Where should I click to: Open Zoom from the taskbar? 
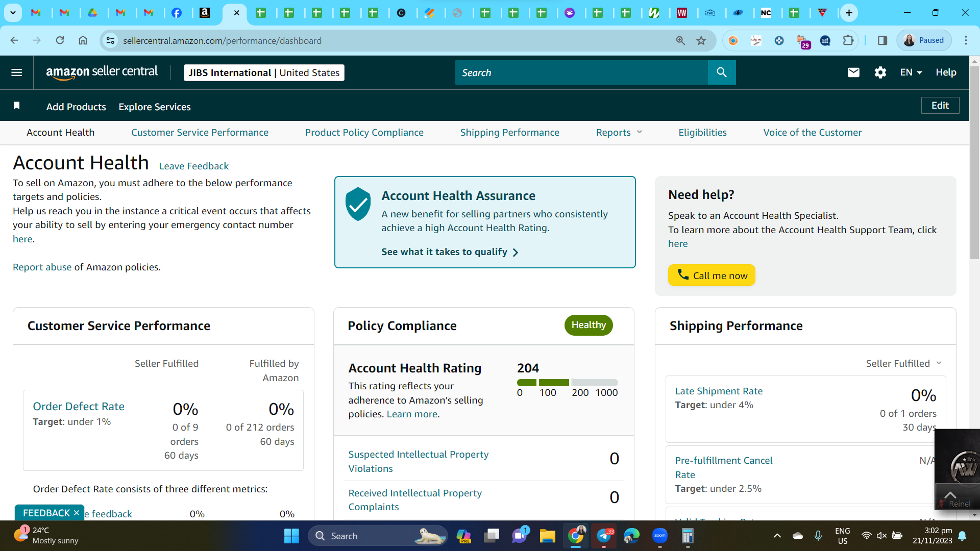pyautogui.click(x=660, y=536)
